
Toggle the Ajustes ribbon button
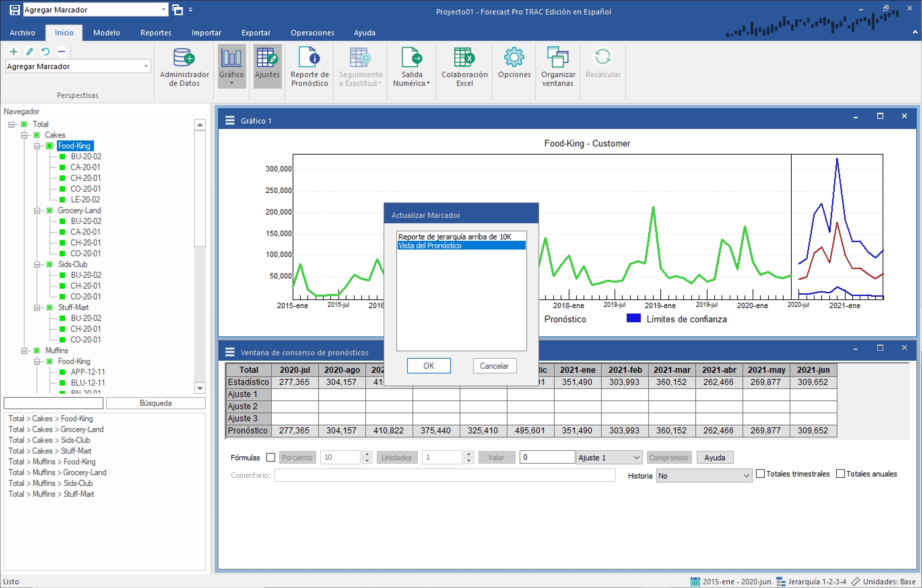[x=267, y=66]
